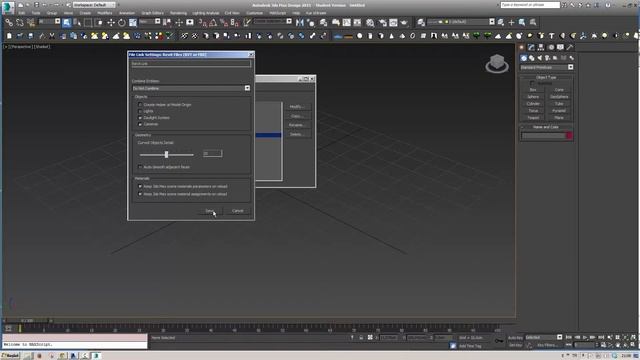Open the Tools menu
Screen dimensions: 640x360
[36, 13]
